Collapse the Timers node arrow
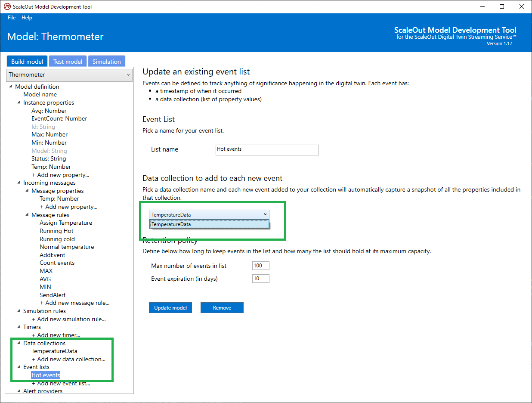532x403 pixels. 19,327
